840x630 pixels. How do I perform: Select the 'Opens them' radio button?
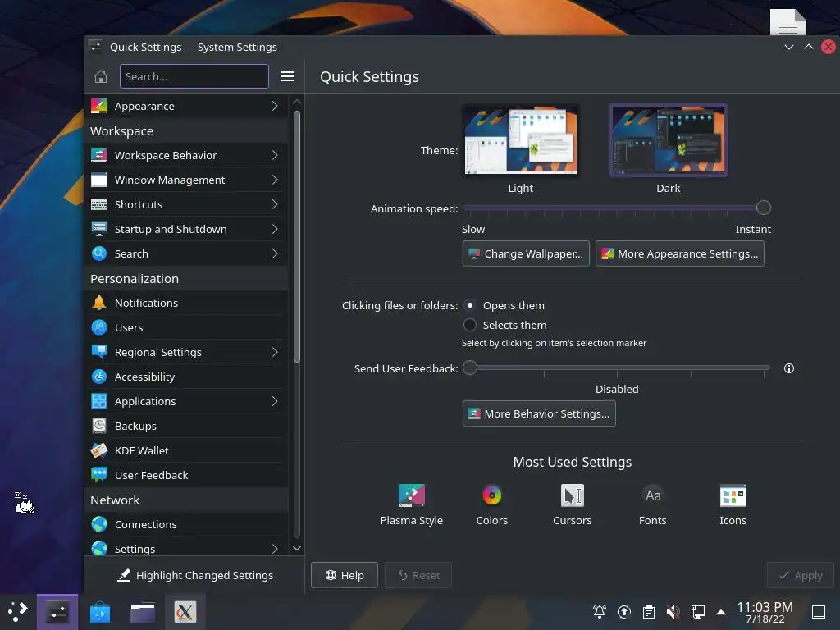pos(470,305)
